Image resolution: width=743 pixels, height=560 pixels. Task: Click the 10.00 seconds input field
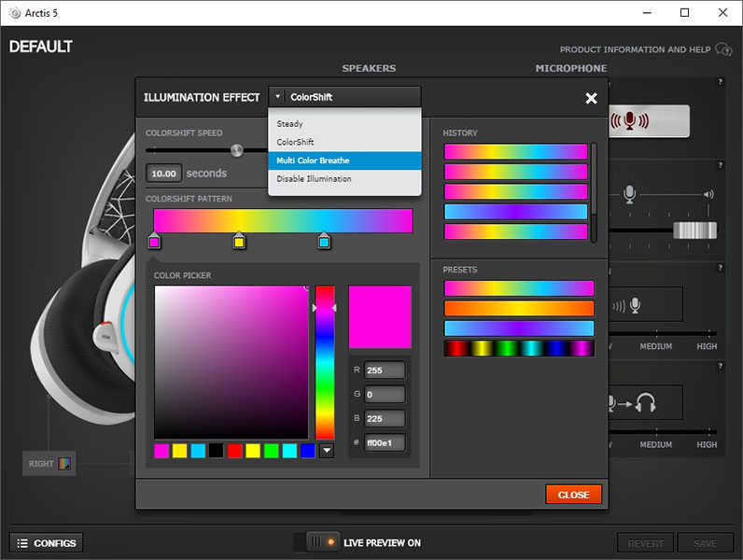pos(163,174)
